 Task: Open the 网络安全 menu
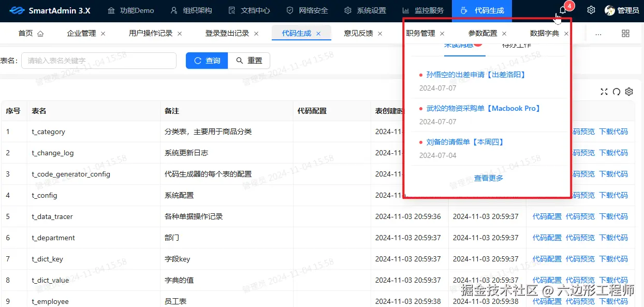tap(307, 10)
